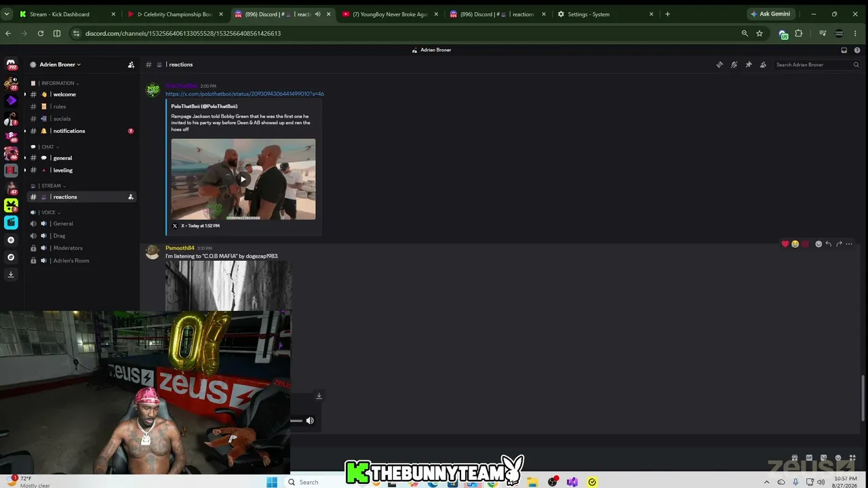This screenshot has height=488, width=868.
Task: Mute the audio attachment volume
Action: [310, 421]
